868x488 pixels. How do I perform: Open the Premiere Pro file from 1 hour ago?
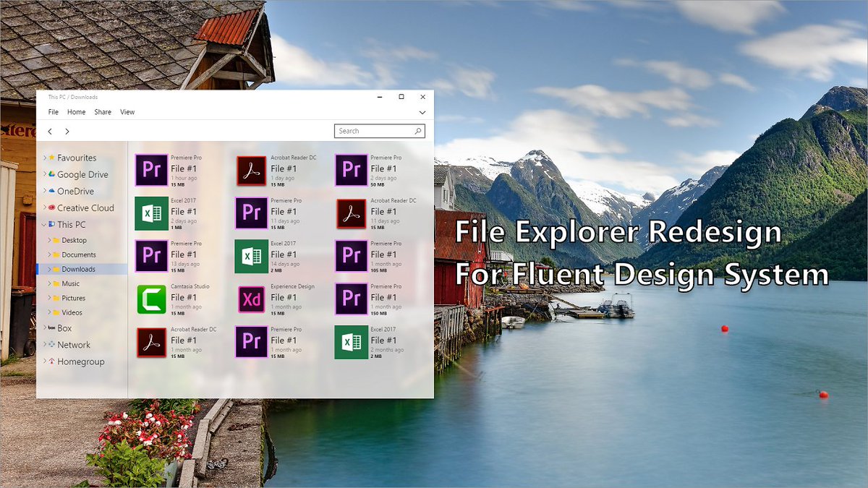click(151, 170)
